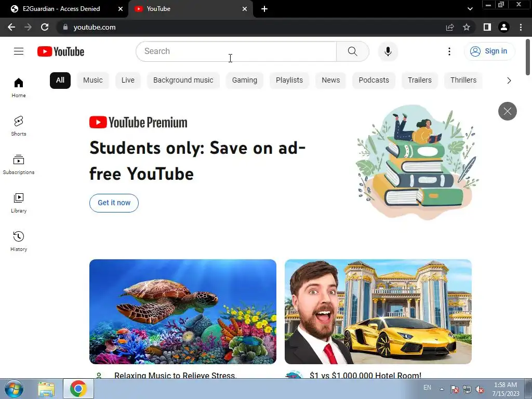Select the All category chip

click(60, 81)
